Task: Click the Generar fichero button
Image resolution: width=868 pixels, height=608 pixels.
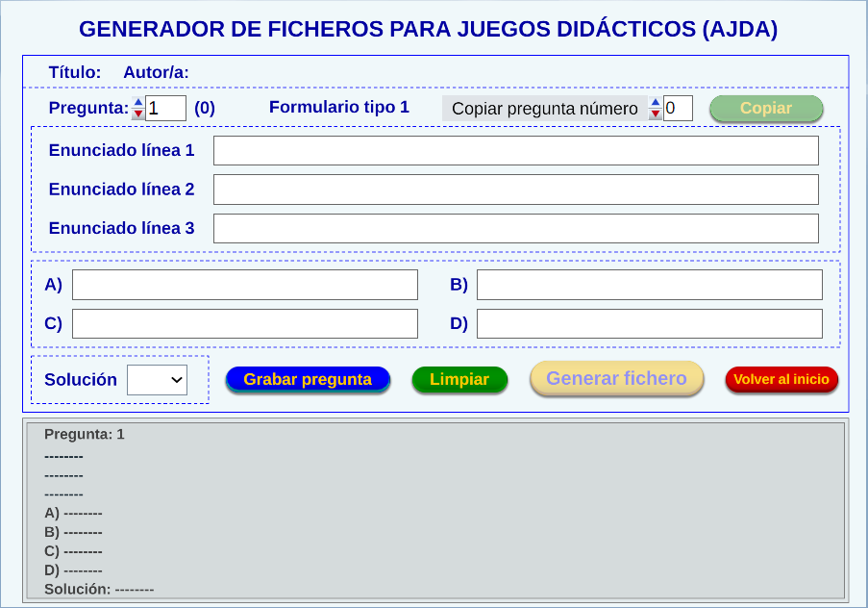Action: click(x=616, y=379)
